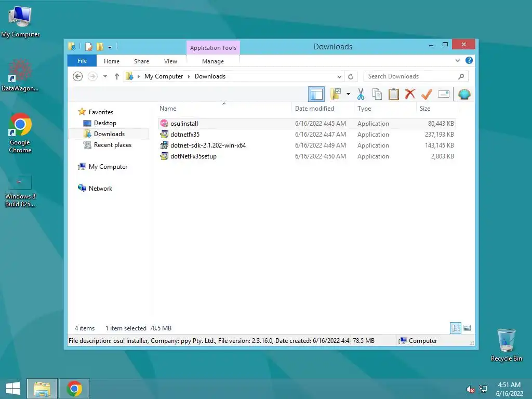Open the Manage ribbon tab
This screenshot has width=532, height=399.
point(212,61)
